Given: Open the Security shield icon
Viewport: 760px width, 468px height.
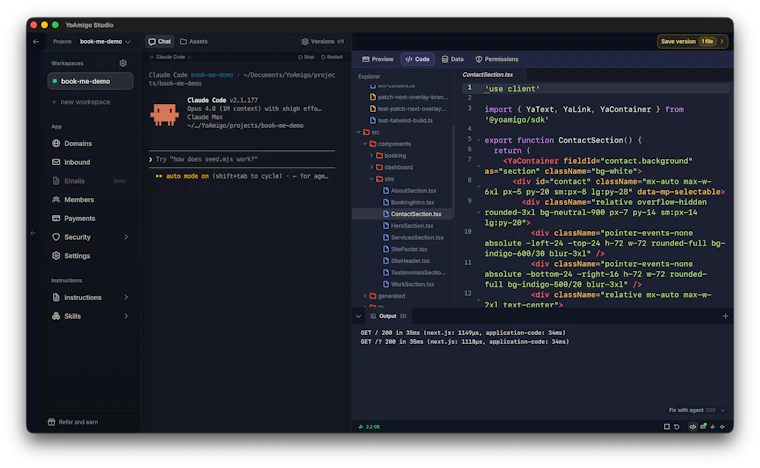Looking at the screenshot, I should pos(56,237).
